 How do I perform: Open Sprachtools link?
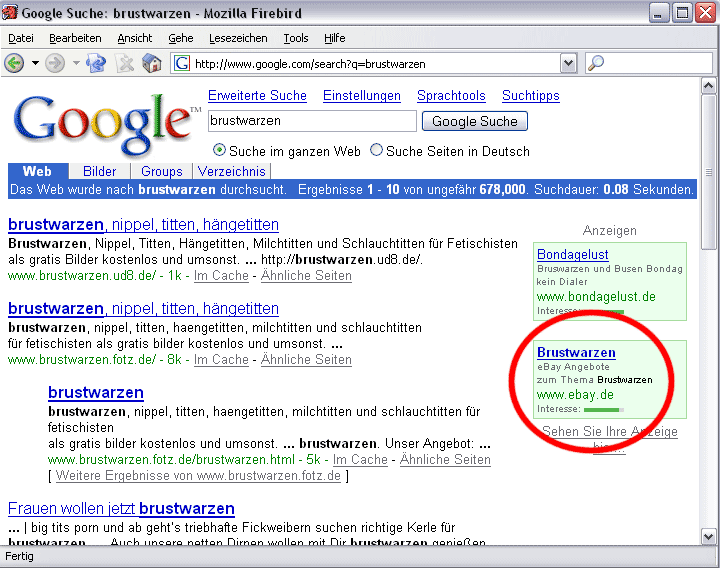coord(451,96)
